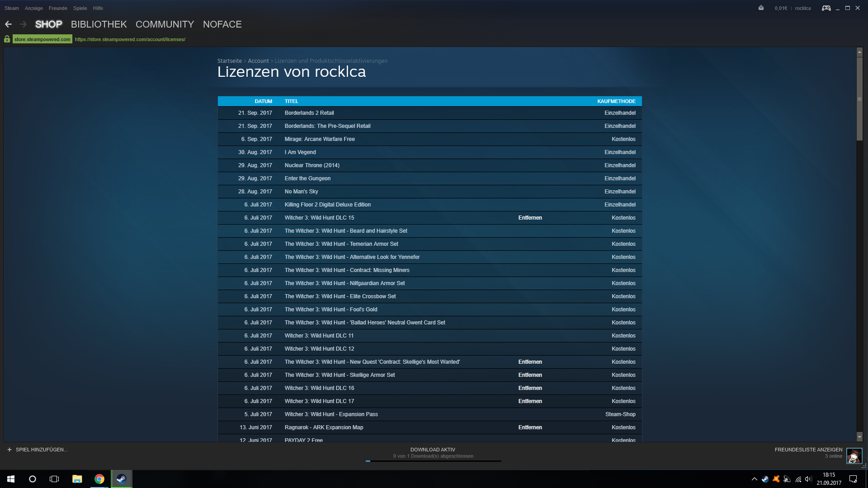Open the Spiele menu
This screenshot has width=868, height=488.
[x=80, y=8]
